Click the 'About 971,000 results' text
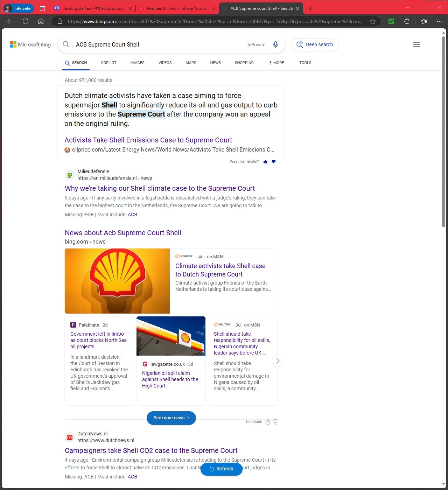The height and width of the screenshot is (490, 448). (x=89, y=80)
